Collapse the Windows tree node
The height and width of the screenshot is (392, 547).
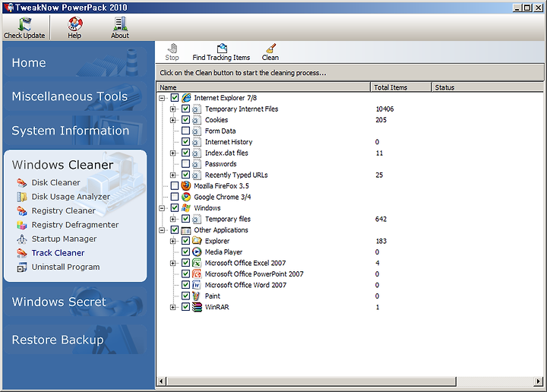[x=162, y=208]
